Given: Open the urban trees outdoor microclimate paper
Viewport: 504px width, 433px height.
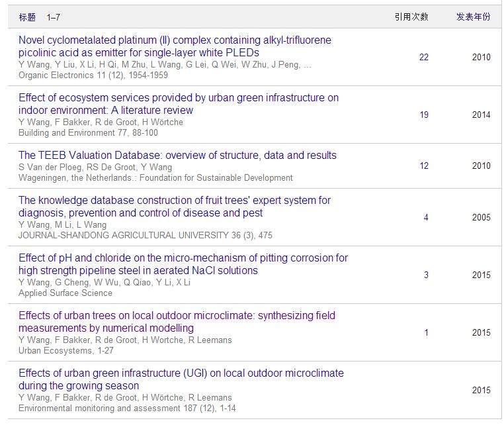Looking at the screenshot, I should (177, 322).
